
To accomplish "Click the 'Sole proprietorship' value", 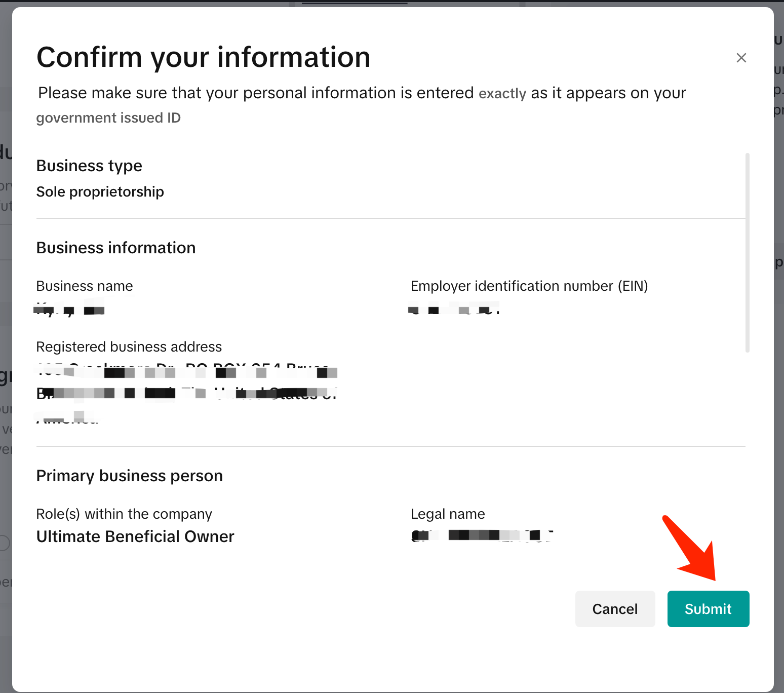I will (100, 192).
